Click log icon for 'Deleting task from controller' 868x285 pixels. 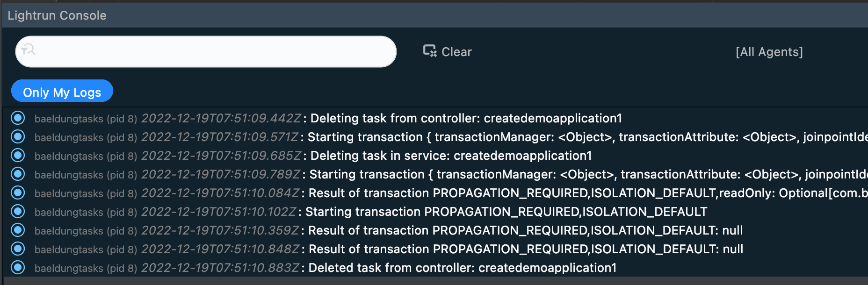pyautogui.click(x=18, y=118)
